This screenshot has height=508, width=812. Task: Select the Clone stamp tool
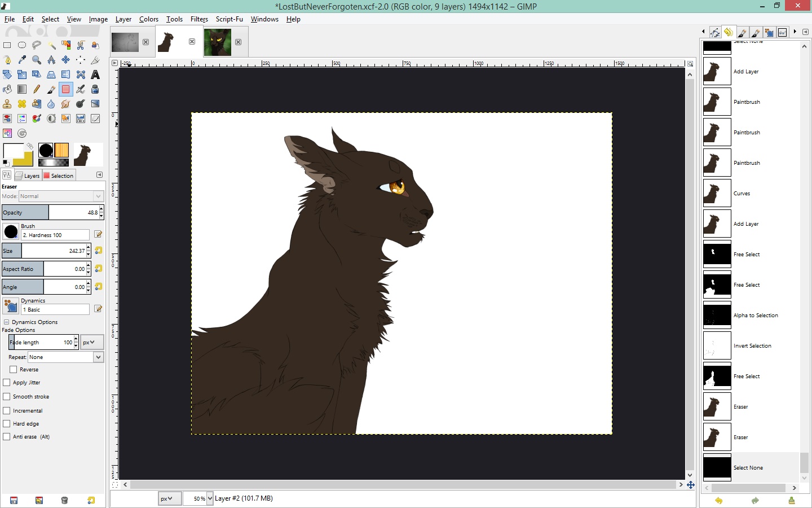point(7,104)
